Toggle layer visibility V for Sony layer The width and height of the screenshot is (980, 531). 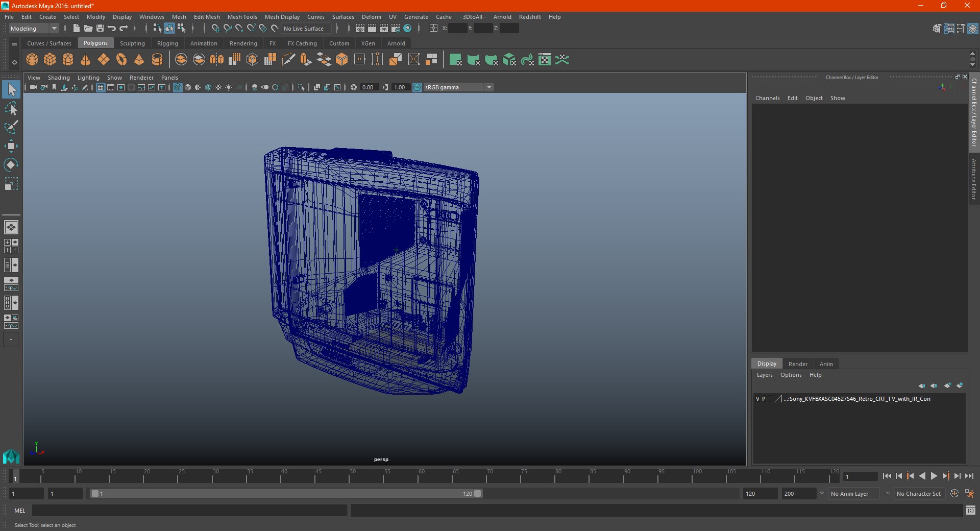point(757,399)
